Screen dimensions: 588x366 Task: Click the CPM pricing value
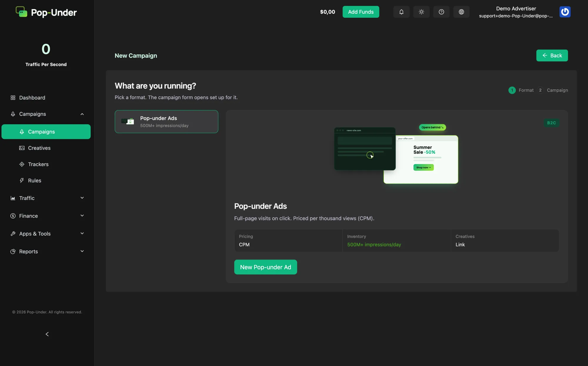tap(244, 245)
